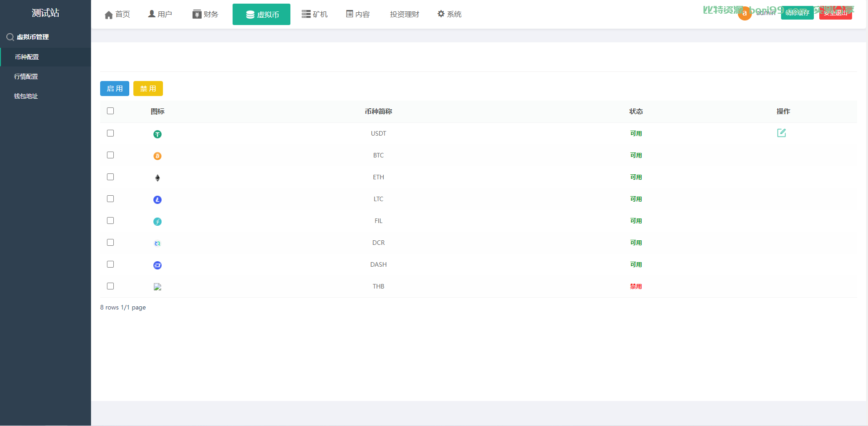This screenshot has height=426, width=868.
Task: Toggle the select-all checkbox in header
Action: click(110, 111)
